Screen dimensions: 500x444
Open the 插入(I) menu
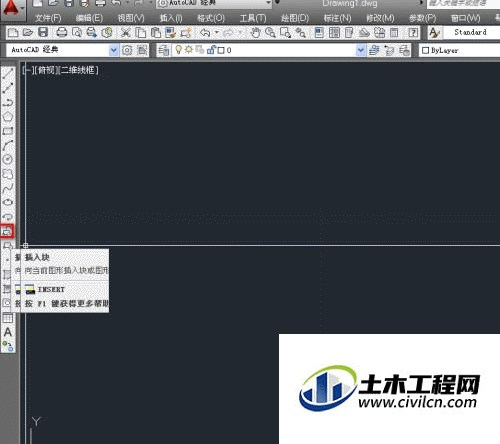pyautogui.click(x=171, y=18)
